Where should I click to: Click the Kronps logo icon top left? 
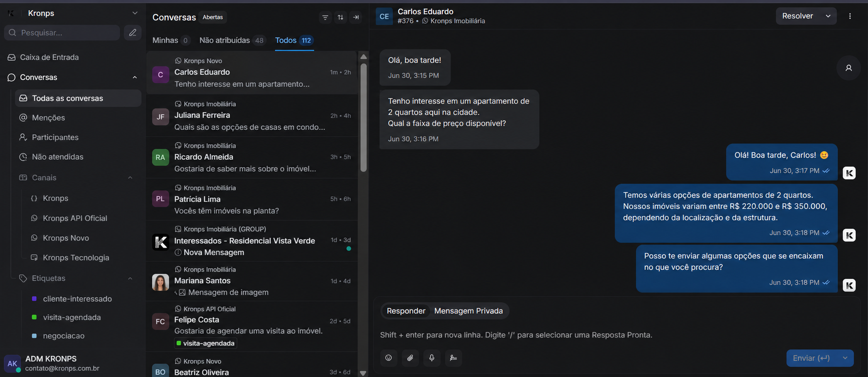pyautogui.click(x=11, y=13)
